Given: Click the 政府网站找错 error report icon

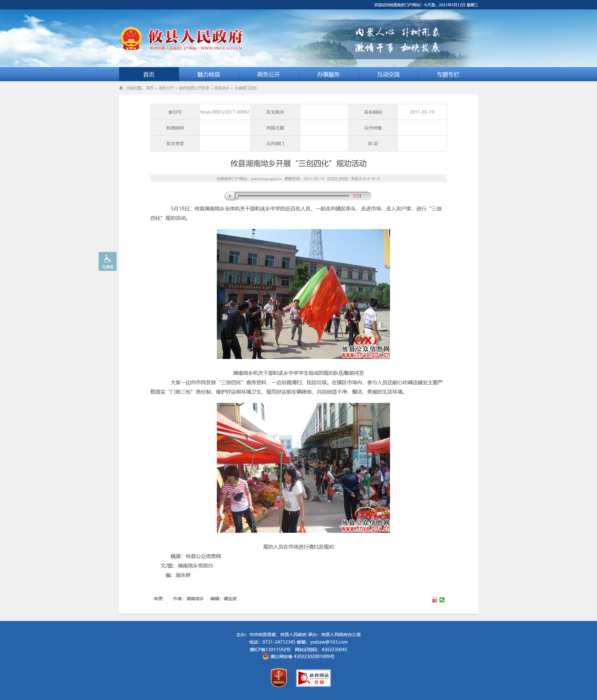Looking at the screenshot, I should 313,678.
